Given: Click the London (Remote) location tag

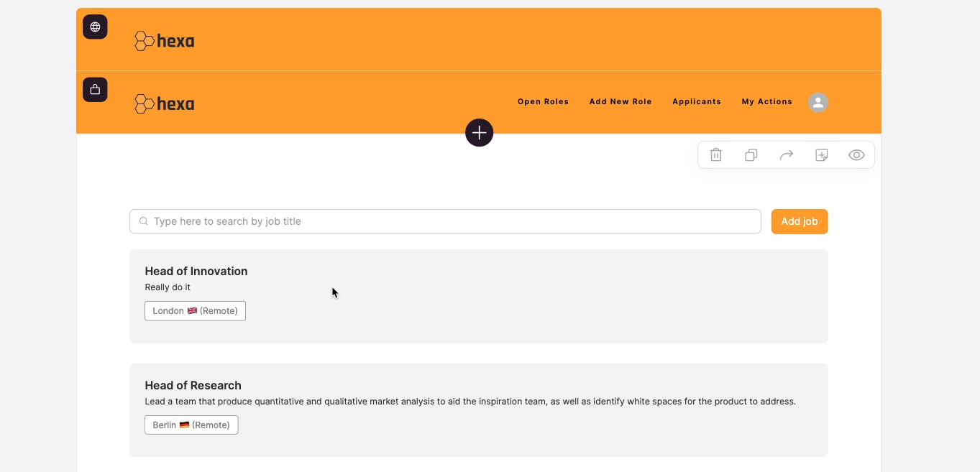Looking at the screenshot, I should click(x=195, y=311).
